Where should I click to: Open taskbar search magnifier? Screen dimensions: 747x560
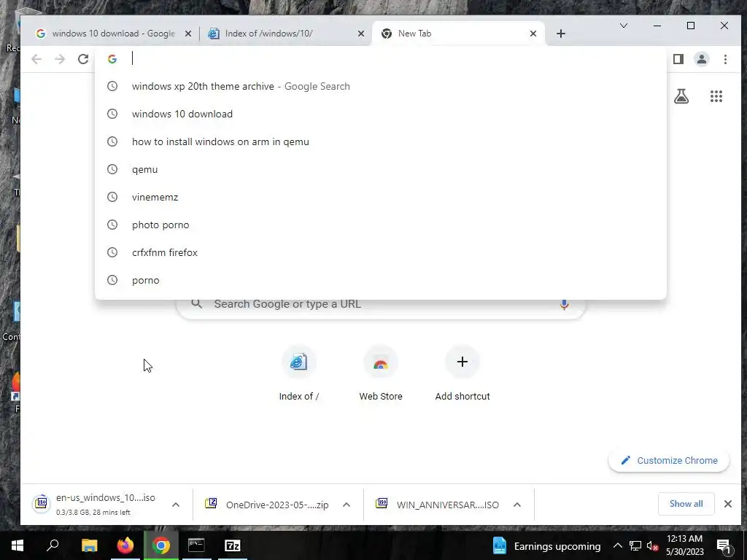pyautogui.click(x=53, y=545)
